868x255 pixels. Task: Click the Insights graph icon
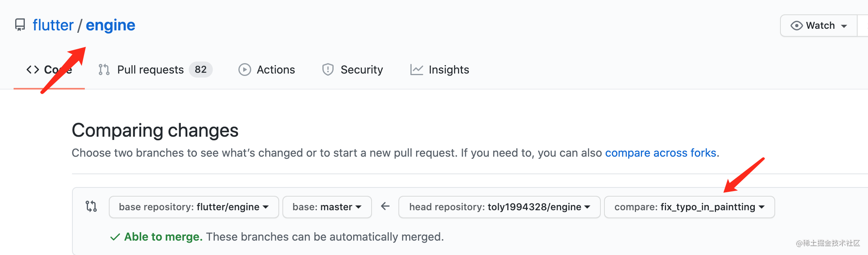click(x=416, y=70)
